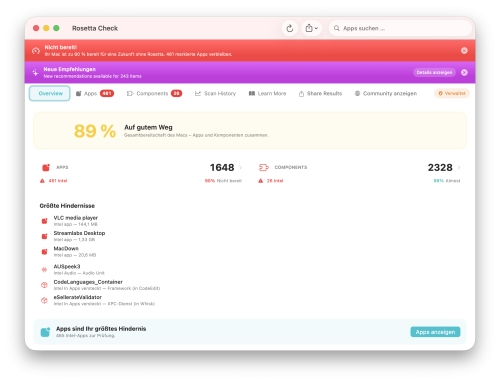
Task: Click the '89 %' readiness score
Action: 95,131
